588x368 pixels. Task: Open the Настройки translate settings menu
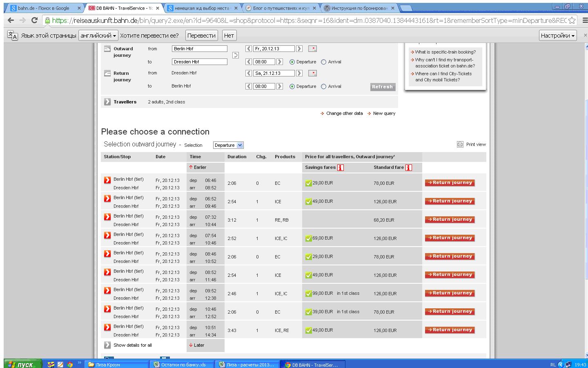557,36
